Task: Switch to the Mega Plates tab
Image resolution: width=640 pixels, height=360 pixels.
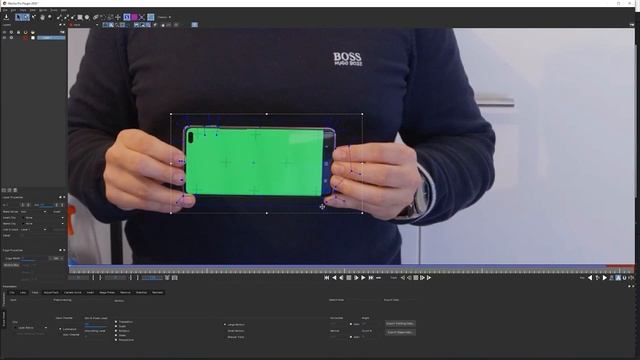Action: [107, 293]
